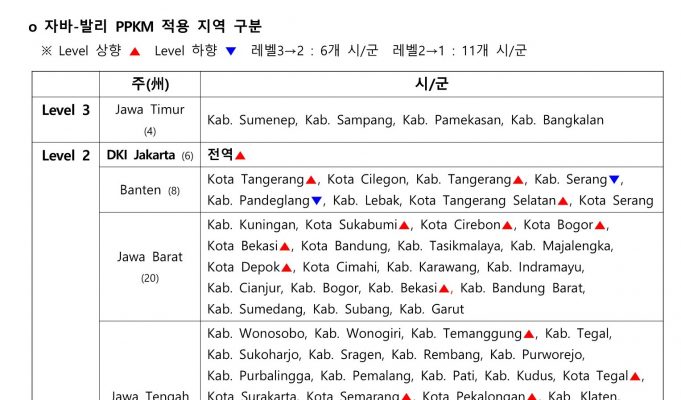This screenshot has width=681, height=400.
Task: Click the Level 3 row label
Action: pos(66,110)
